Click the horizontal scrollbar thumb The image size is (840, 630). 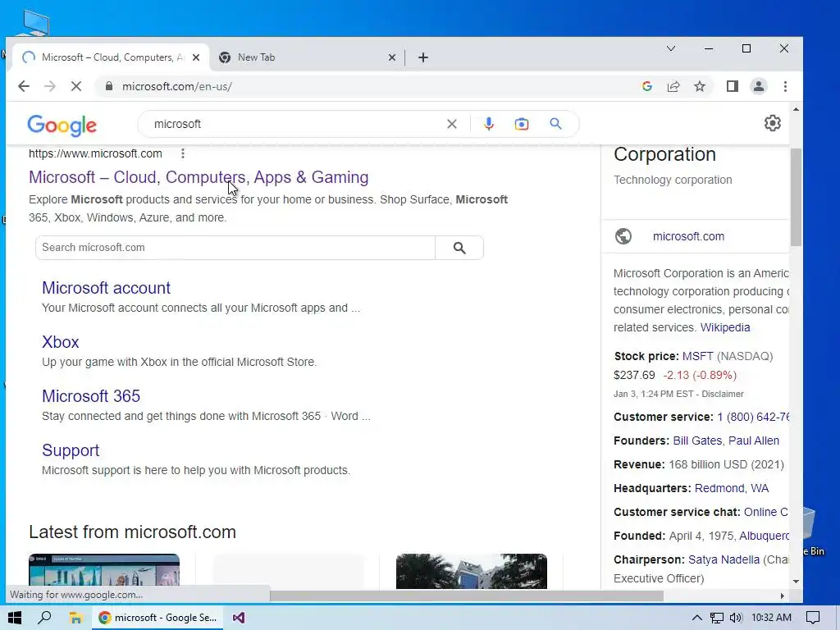click(466, 596)
